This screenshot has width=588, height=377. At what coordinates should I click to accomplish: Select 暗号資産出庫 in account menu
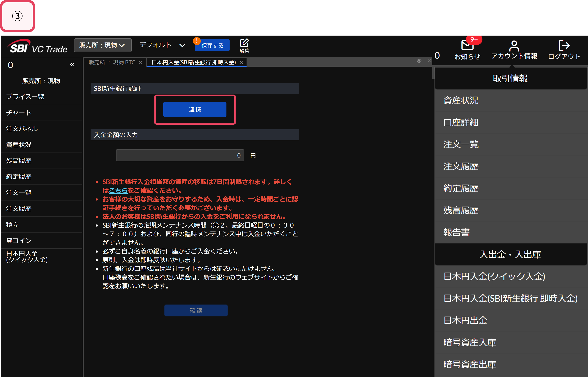coord(511,365)
